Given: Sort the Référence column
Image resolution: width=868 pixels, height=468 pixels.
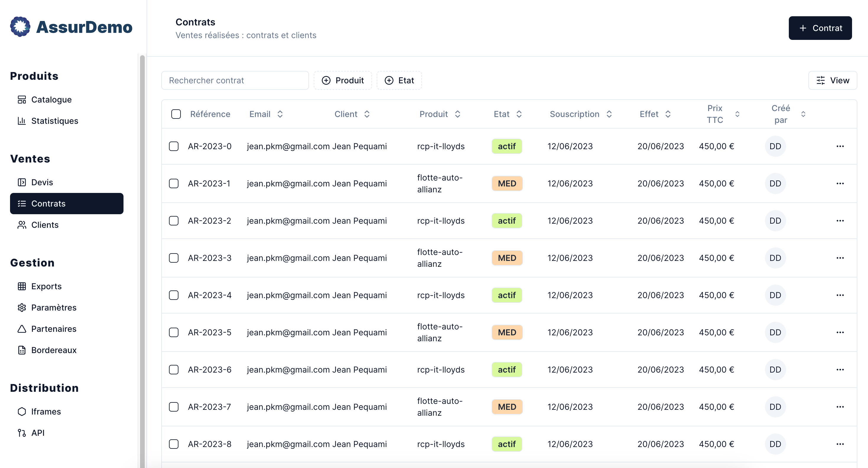Looking at the screenshot, I should coord(210,114).
